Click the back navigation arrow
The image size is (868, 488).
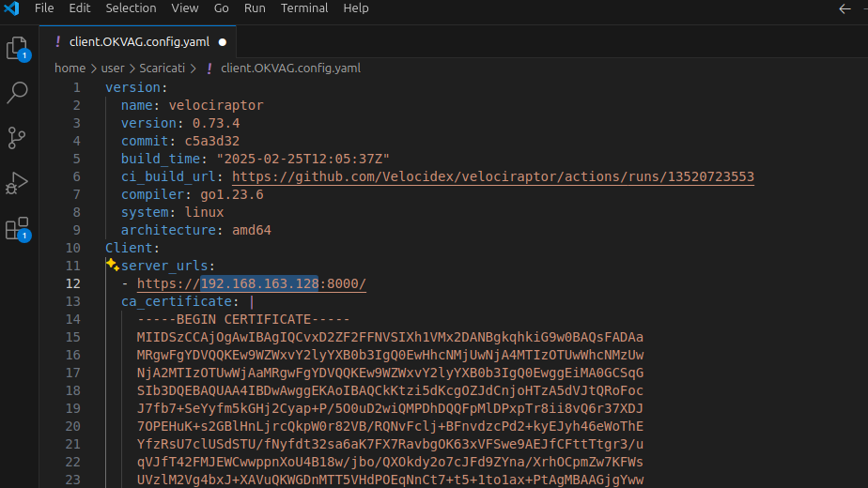845,8
